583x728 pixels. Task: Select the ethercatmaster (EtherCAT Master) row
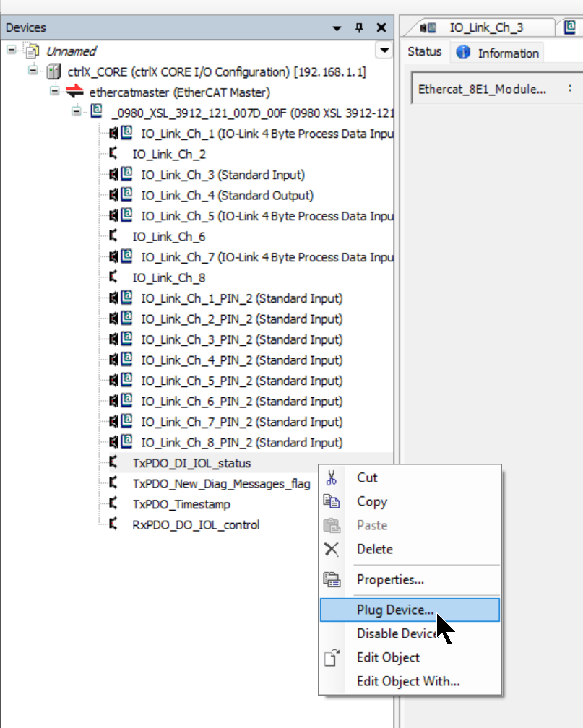point(179,92)
